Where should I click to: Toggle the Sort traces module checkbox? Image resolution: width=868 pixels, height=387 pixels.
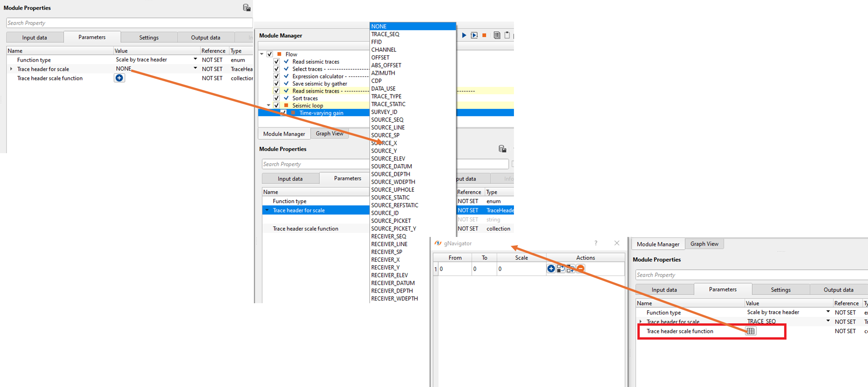pos(277,98)
